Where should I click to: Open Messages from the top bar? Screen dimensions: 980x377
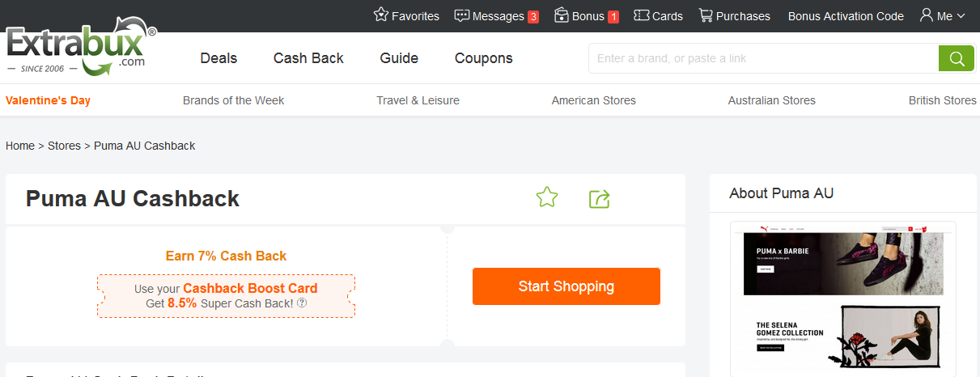point(462,15)
